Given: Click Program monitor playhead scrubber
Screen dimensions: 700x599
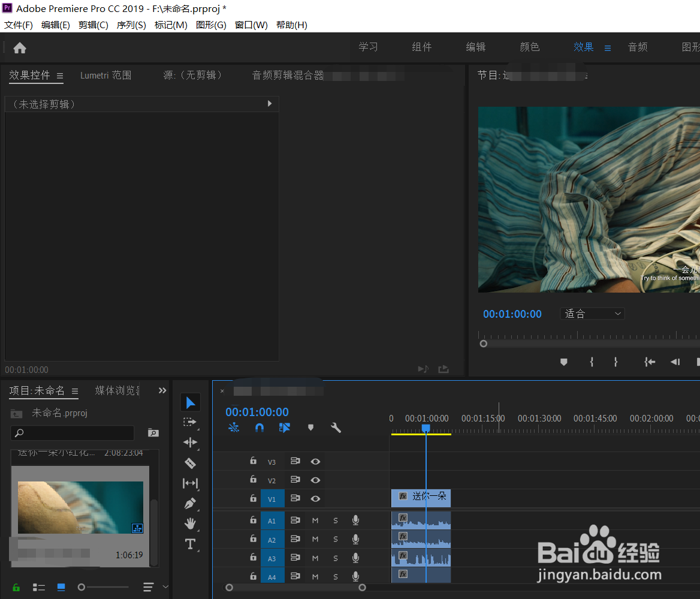Looking at the screenshot, I should click(x=483, y=344).
